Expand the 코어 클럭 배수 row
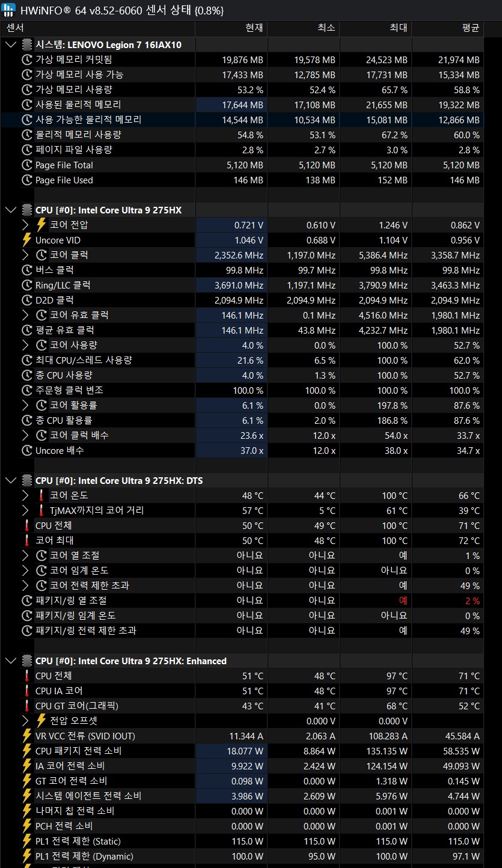The width and height of the screenshot is (502, 868). tap(25, 435)
